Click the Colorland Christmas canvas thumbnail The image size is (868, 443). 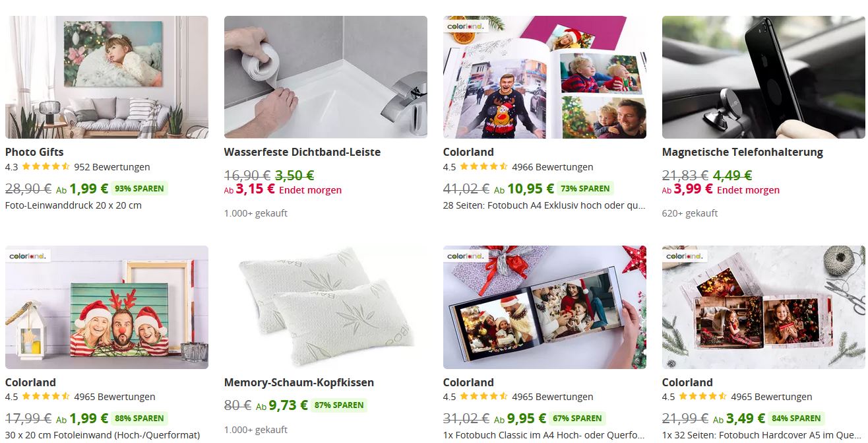(107, 307)
